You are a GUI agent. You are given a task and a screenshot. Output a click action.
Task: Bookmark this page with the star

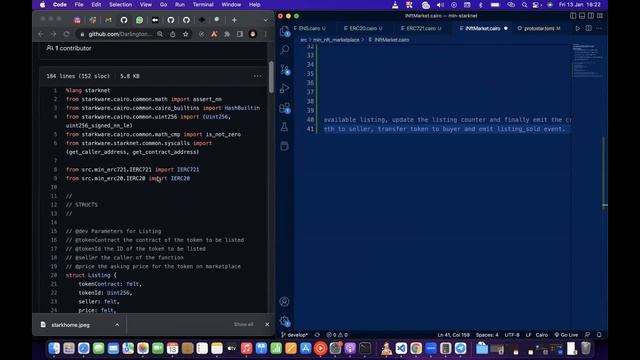(x=186, y=34)
